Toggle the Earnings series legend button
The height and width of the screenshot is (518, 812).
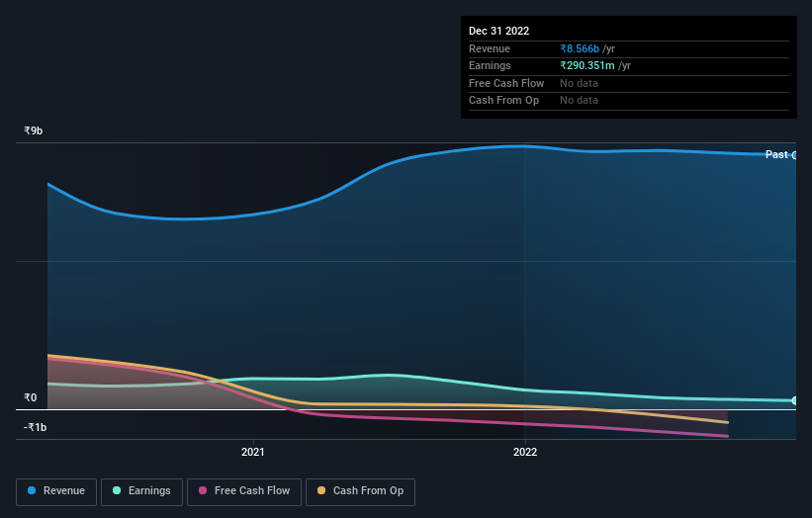click(x=141, y=491)
